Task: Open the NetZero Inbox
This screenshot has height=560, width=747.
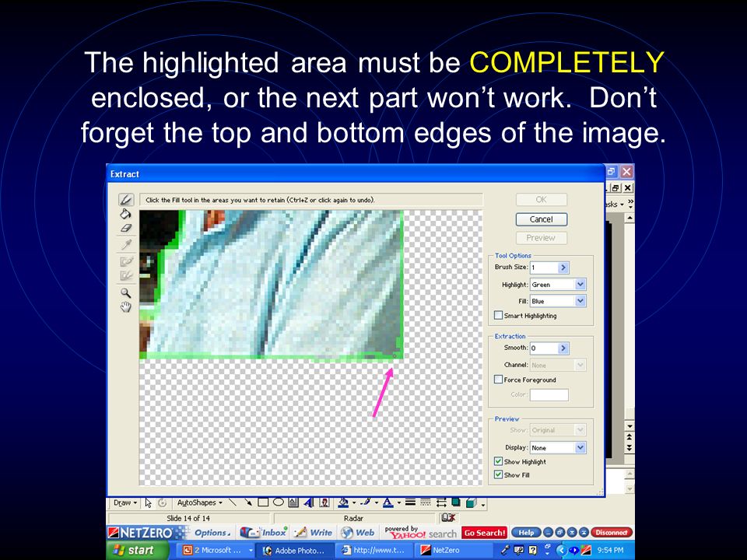Action: (x=264, y=533)
